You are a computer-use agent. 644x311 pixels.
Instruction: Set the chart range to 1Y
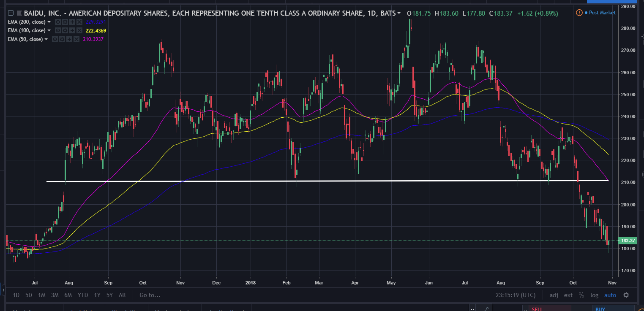tap(97, 295)
